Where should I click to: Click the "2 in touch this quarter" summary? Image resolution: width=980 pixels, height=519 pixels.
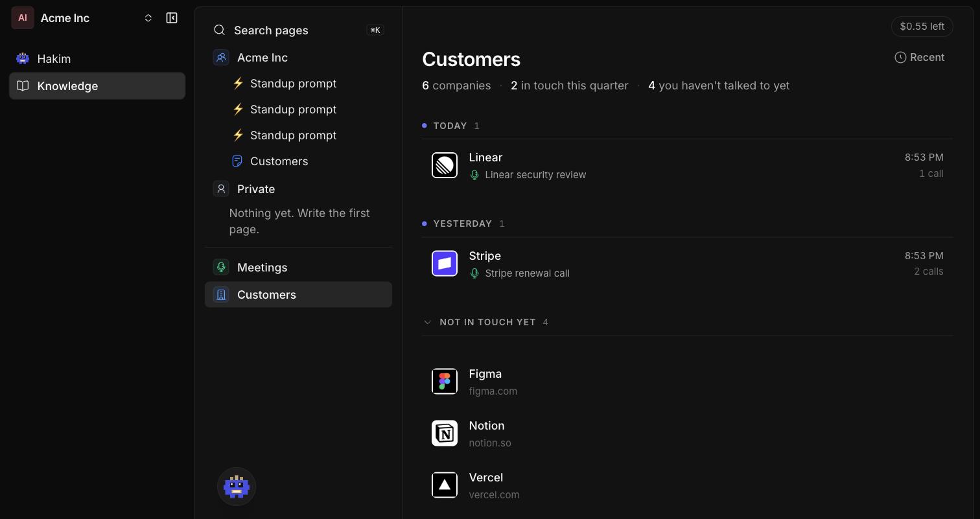tap(569, 86)
